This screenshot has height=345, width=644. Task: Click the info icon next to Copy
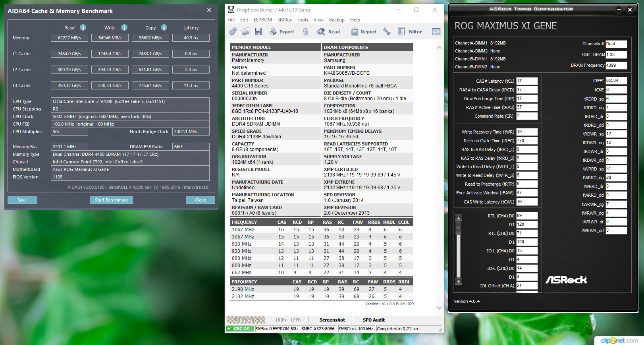[164, 27]
